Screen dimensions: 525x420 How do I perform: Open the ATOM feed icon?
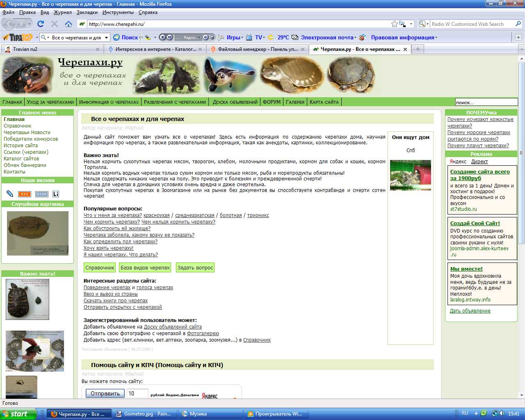(x=42, y=194)
